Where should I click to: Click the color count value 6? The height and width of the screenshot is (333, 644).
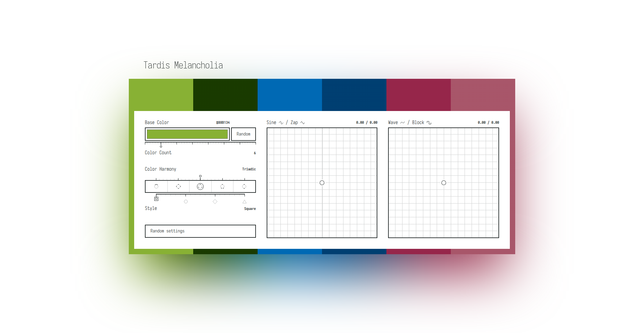[x=255, y=153]
